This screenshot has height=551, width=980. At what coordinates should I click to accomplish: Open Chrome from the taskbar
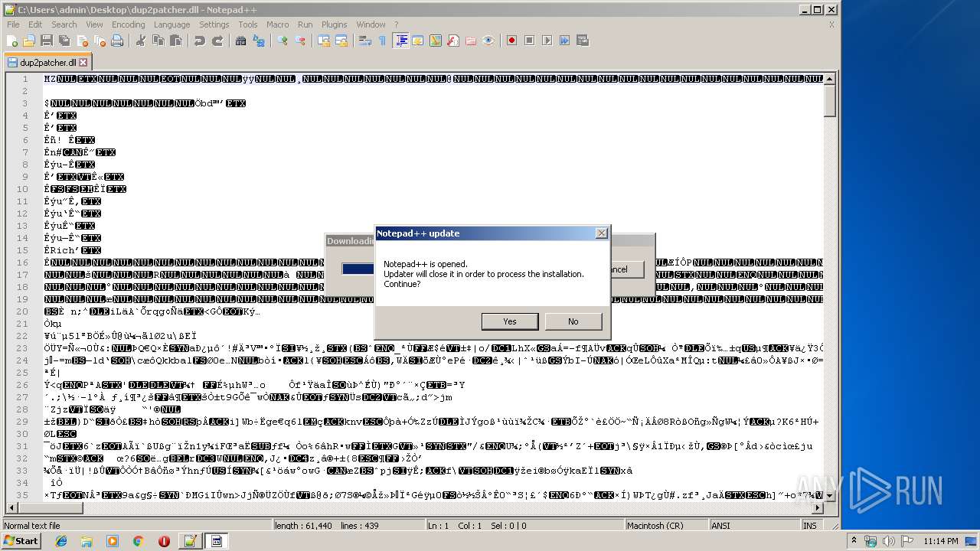[138, 541]
